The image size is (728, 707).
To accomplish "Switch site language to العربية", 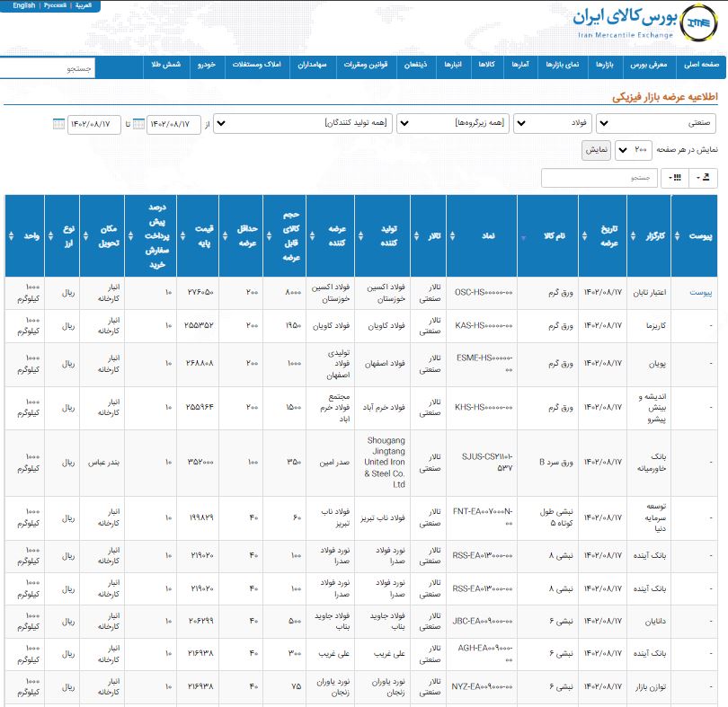I will tap(84, 5).
